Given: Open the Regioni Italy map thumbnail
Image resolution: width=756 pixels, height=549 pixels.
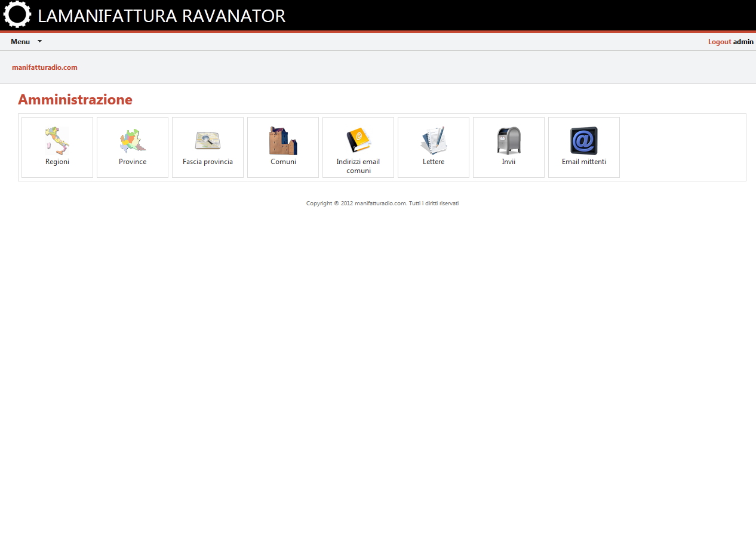Looking at the screenshot, I should pos(57,138).
